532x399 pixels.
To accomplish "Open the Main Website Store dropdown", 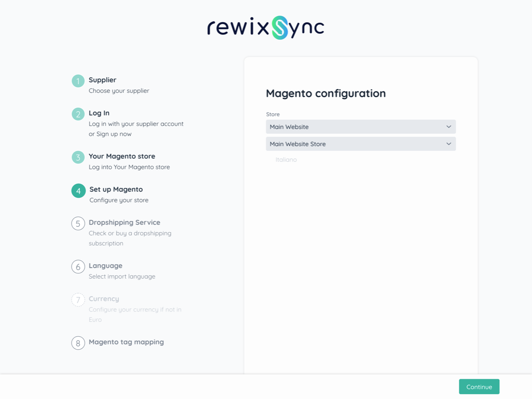I will point(360,144).
